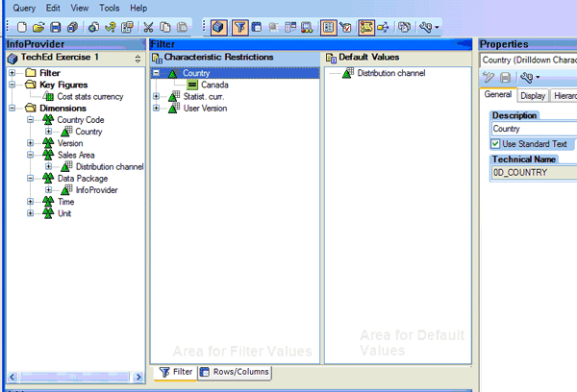Collapse the Country Code dimension

click(x=30, y=120)
